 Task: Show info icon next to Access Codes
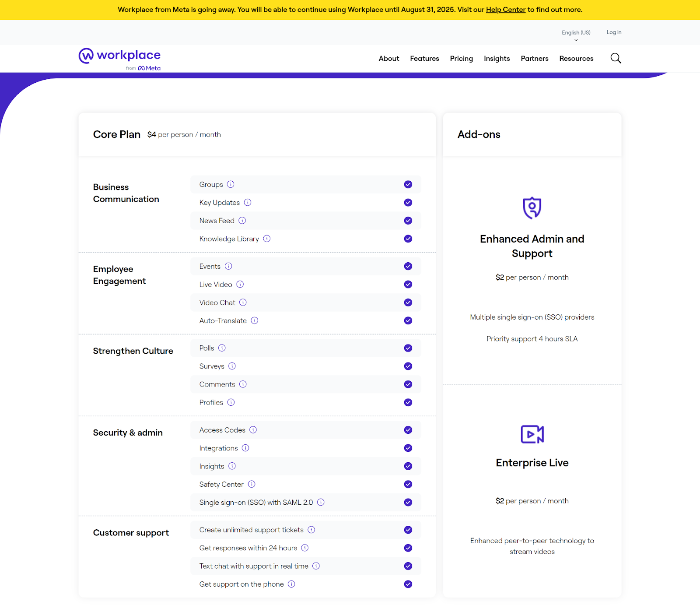pos(253,430)
